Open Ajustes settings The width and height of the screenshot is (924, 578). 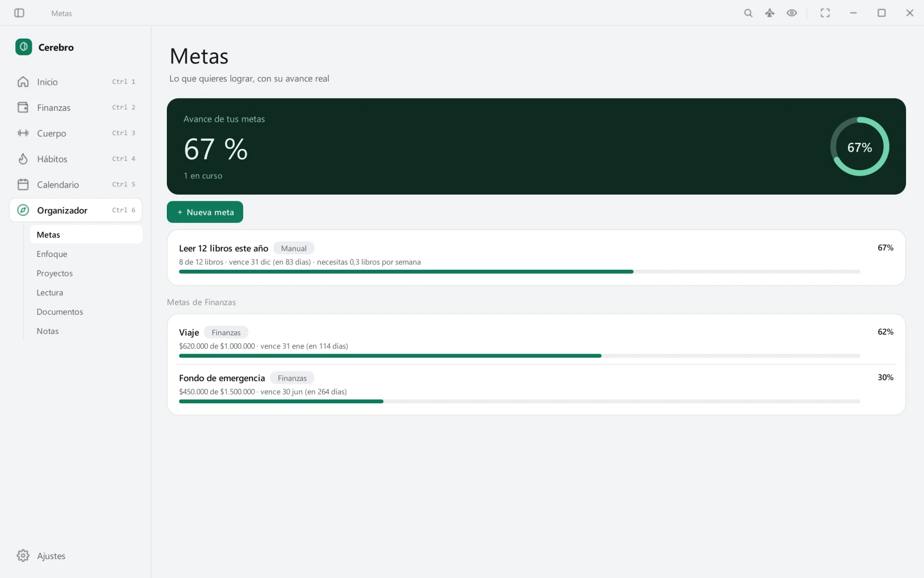coord(76,555)
